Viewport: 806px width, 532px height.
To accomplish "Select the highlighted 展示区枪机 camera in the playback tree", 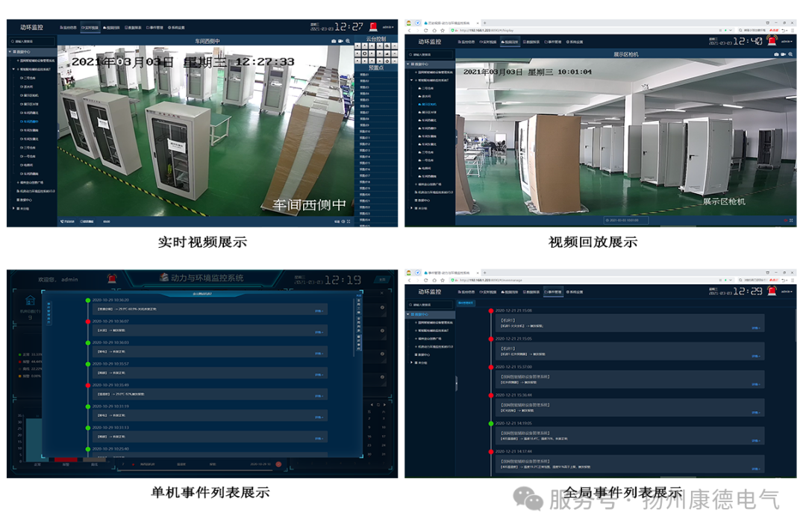I will tap(428, 104).
